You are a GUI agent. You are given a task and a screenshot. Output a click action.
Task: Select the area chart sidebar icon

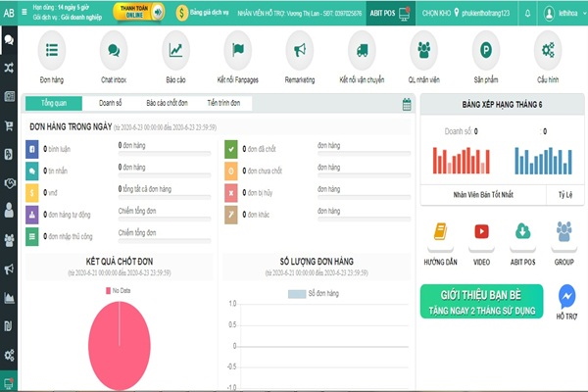[9, 298]
